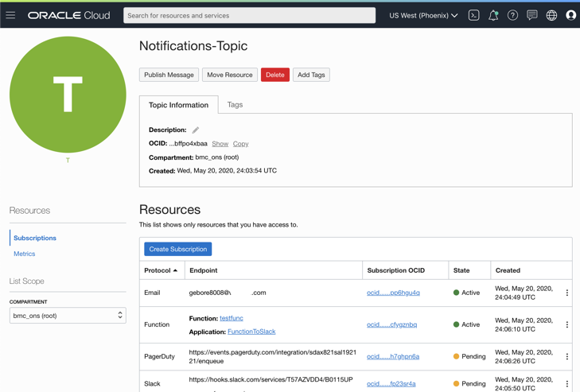The width and height of the screenshot is (580, 392).
Task: Open the bmc_ons (root) compartment dropdown
Action: pos(68,316)
